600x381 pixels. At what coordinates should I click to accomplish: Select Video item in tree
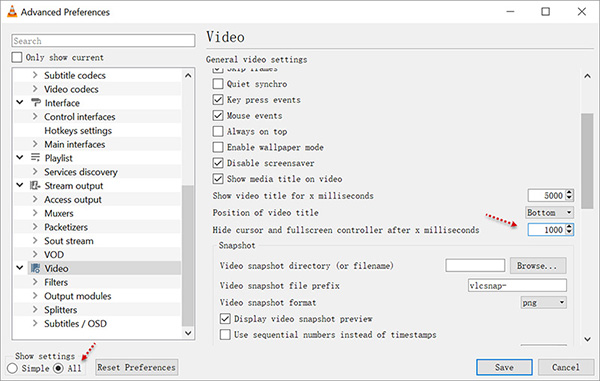coord(56,268)
